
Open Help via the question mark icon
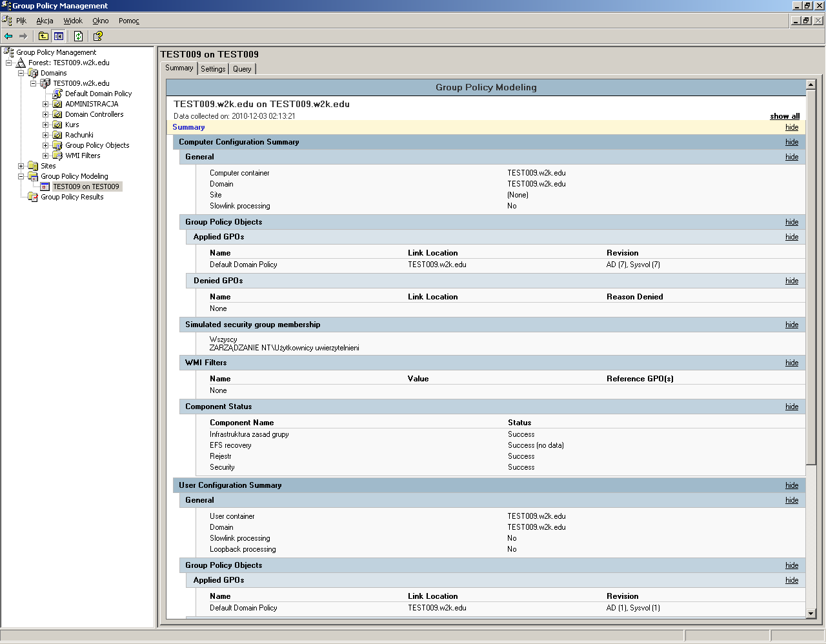click(x=97, y=36)
